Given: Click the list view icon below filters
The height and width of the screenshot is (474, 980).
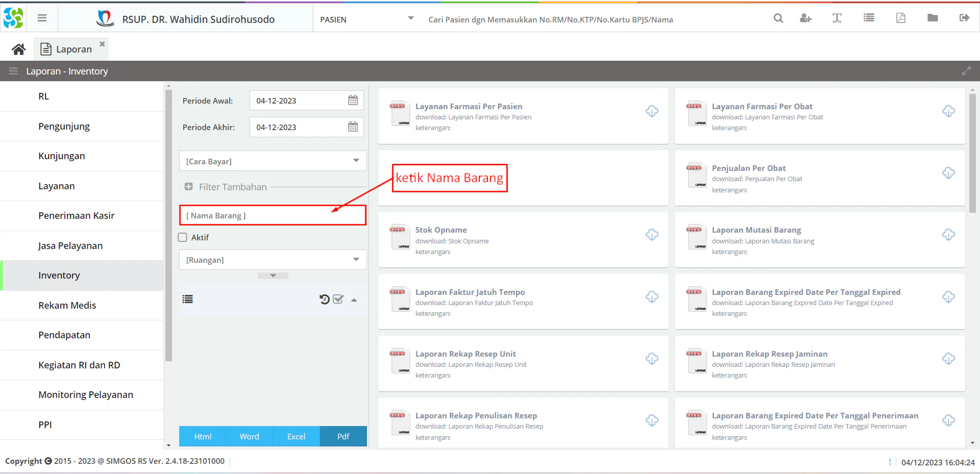Looking at the screenshot, I should (188, 300).
